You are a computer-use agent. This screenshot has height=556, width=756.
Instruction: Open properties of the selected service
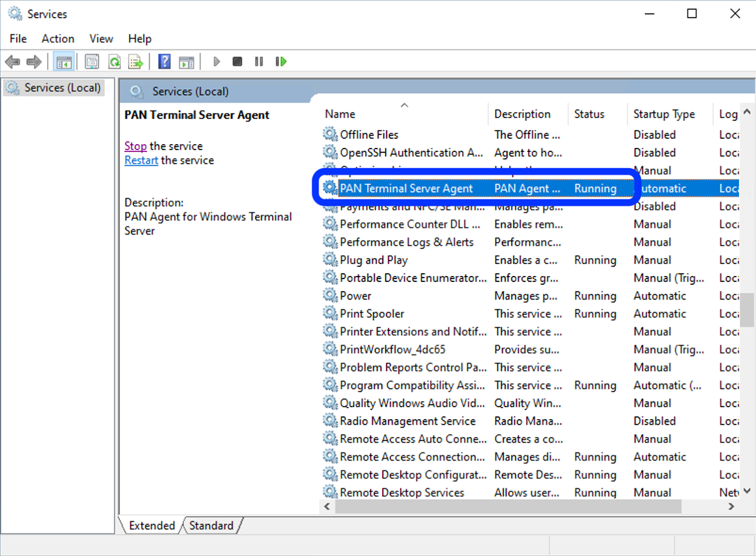(92, 61)
